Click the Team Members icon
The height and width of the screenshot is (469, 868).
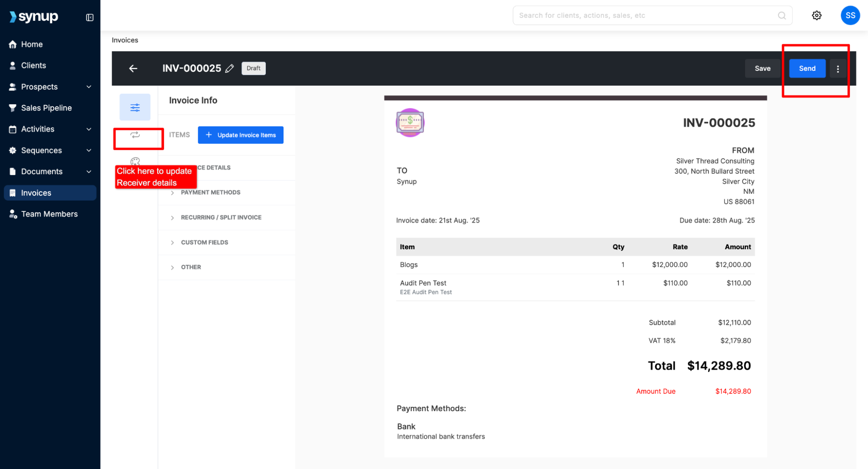coord(13,215)
